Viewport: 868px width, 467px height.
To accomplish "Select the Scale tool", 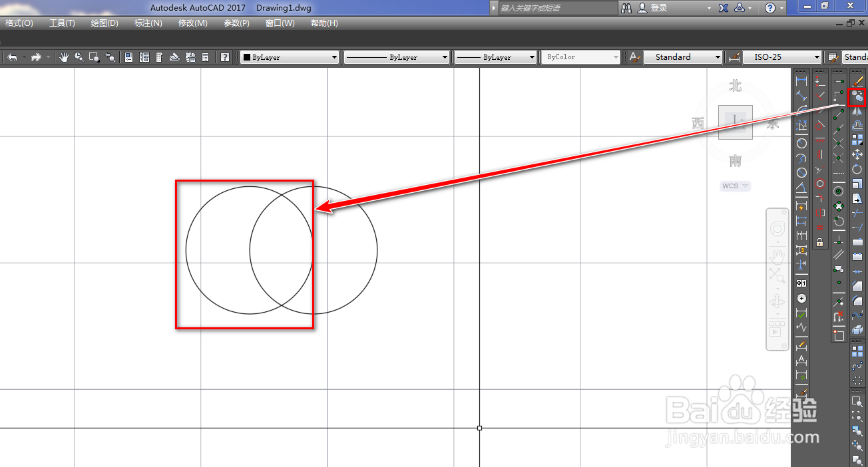I will pos(857,183).
